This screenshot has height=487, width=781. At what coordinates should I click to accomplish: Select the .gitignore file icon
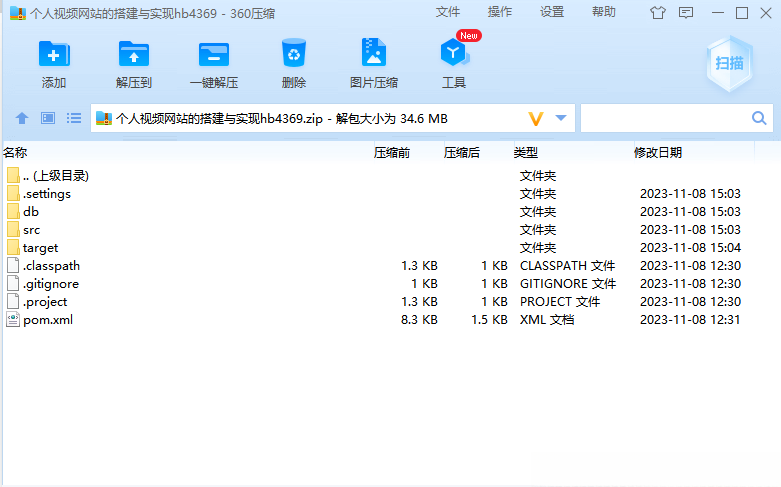pos(13,284)
